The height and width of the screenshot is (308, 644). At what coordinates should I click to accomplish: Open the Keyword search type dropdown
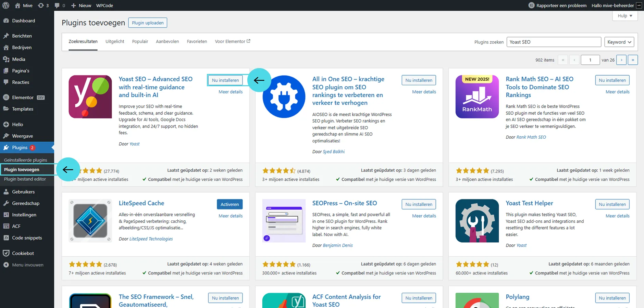tap(619, 42)
